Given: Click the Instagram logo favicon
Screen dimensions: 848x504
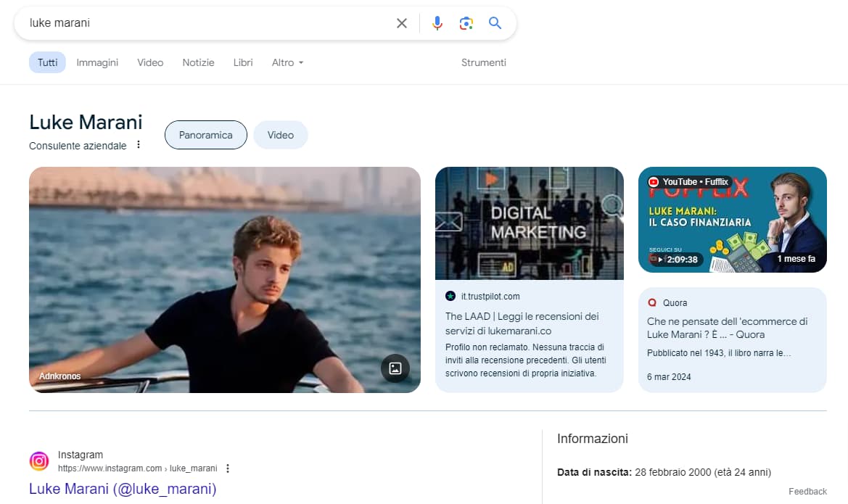Looking at the screenshot, I should click(39, 461).
